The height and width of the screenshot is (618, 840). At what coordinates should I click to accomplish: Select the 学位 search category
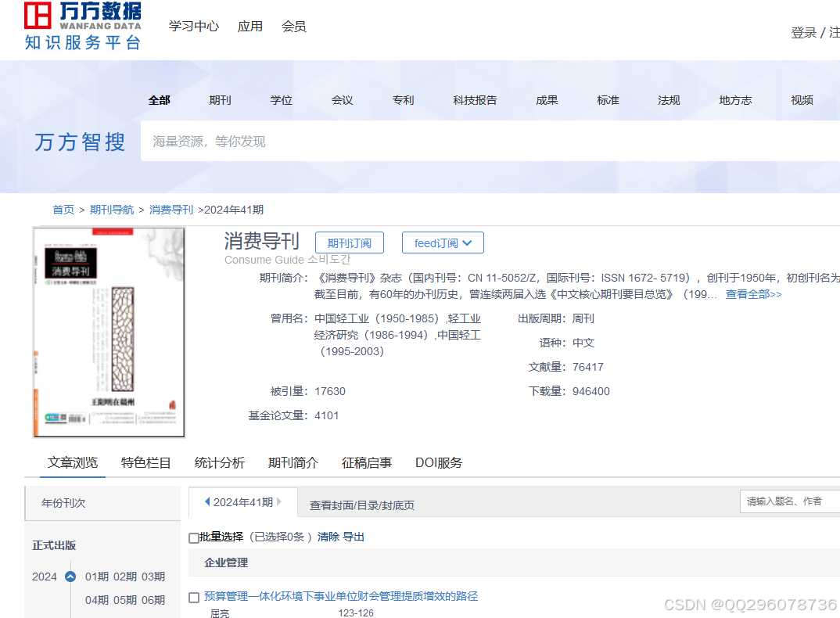point(282,100)
